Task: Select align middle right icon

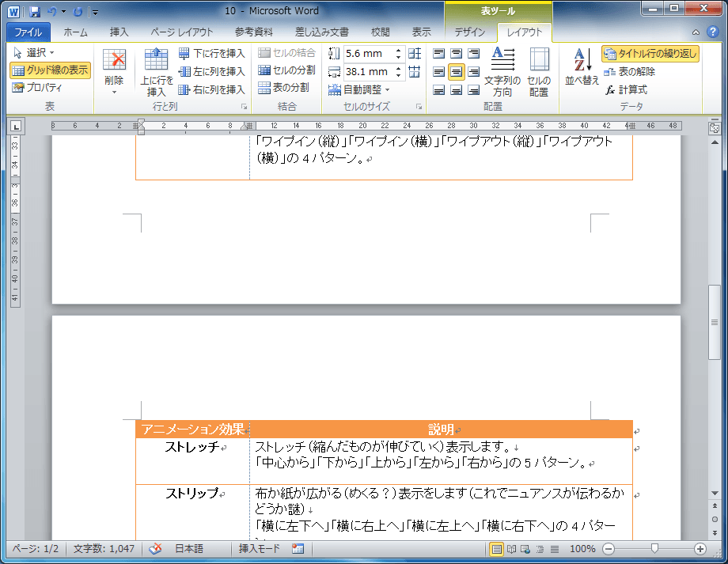Action: pos(473,71)
